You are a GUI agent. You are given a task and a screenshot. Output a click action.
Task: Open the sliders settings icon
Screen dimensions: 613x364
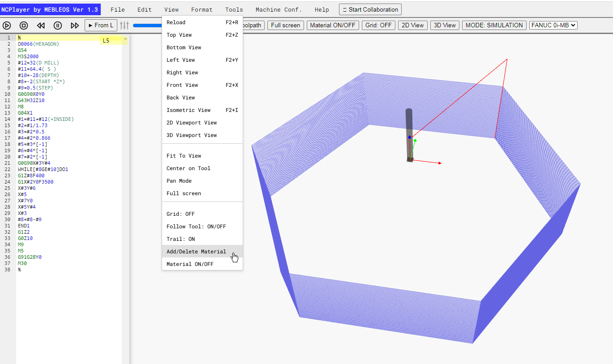pos(124,26)
